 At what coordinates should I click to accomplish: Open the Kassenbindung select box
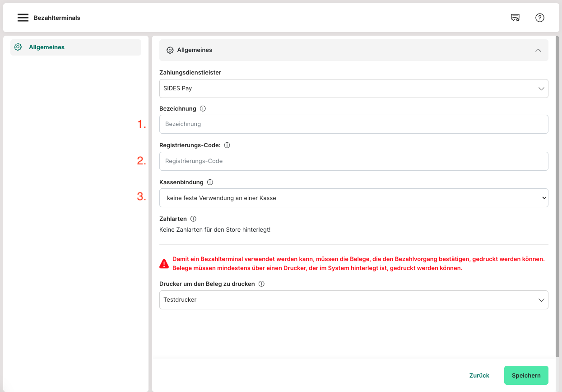click(x=353, y=198)
